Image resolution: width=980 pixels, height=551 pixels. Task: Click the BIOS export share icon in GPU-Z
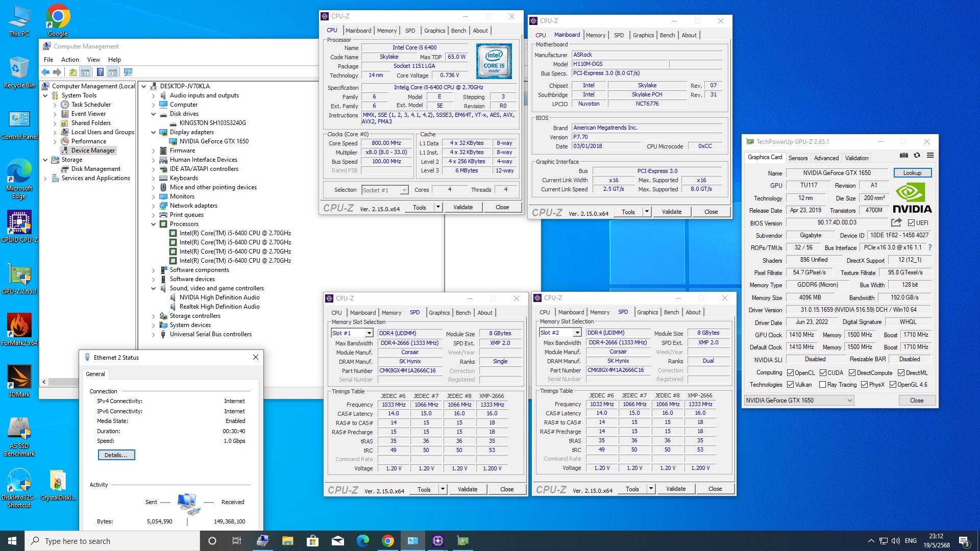click(896, 222)
